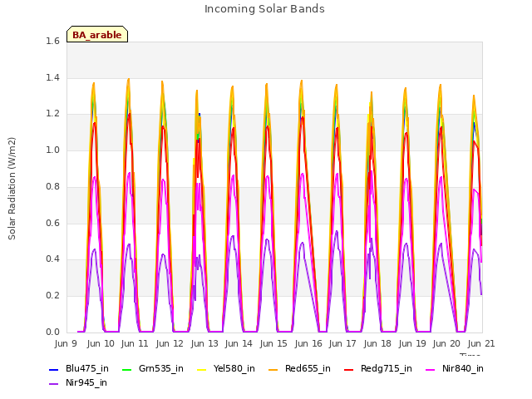Click the 0.4 y-axis tick label
This screenshot has height=399, width=532.
pos(52,259)
